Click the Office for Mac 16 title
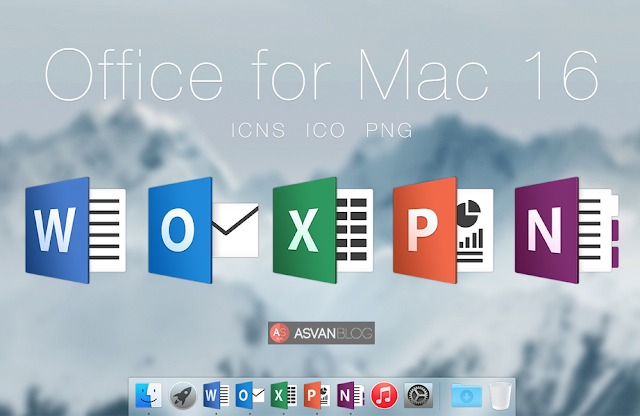Viewport: 640px width, 416px height. (321, 75)
